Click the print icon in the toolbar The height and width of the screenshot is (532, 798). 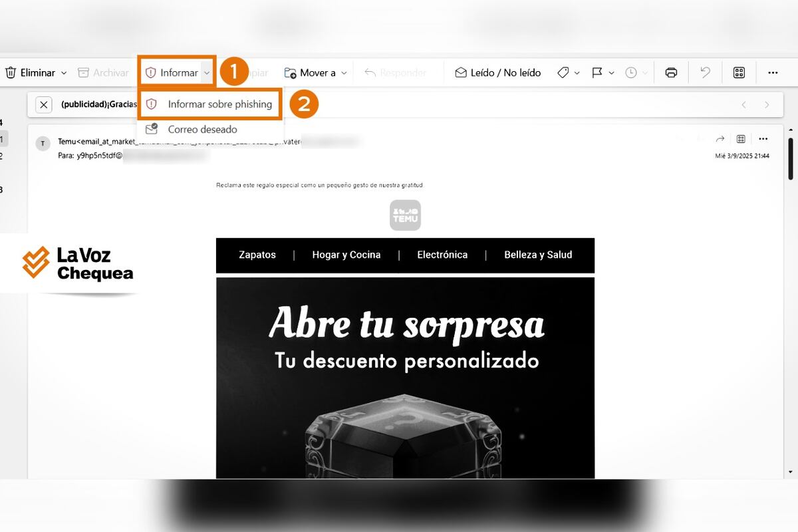(x=671, y=72)
